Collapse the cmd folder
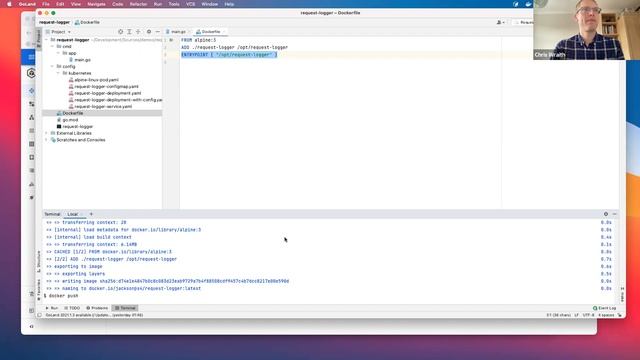Viewport: 640px width, 360px height. (52, 47)
